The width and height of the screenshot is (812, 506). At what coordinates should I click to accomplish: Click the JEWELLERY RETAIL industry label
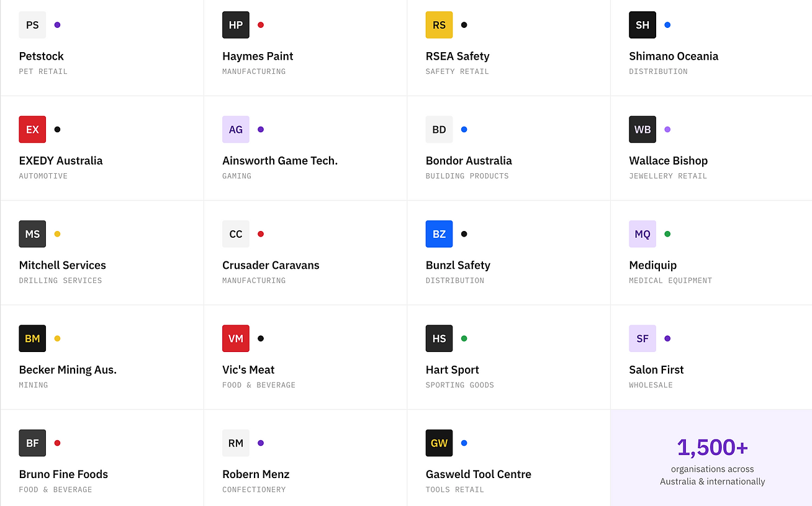[668, 176]
